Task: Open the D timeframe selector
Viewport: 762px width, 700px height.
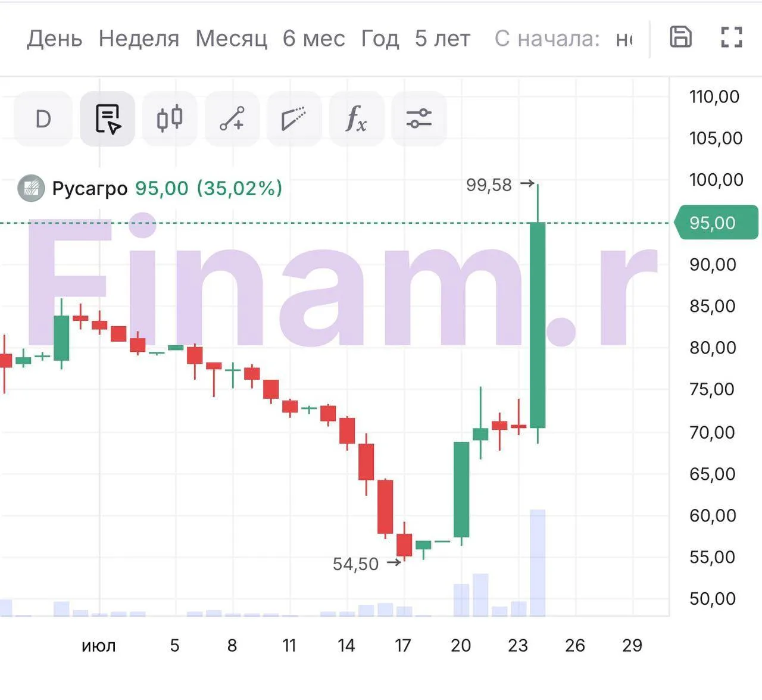Action: tap(43, 119)
